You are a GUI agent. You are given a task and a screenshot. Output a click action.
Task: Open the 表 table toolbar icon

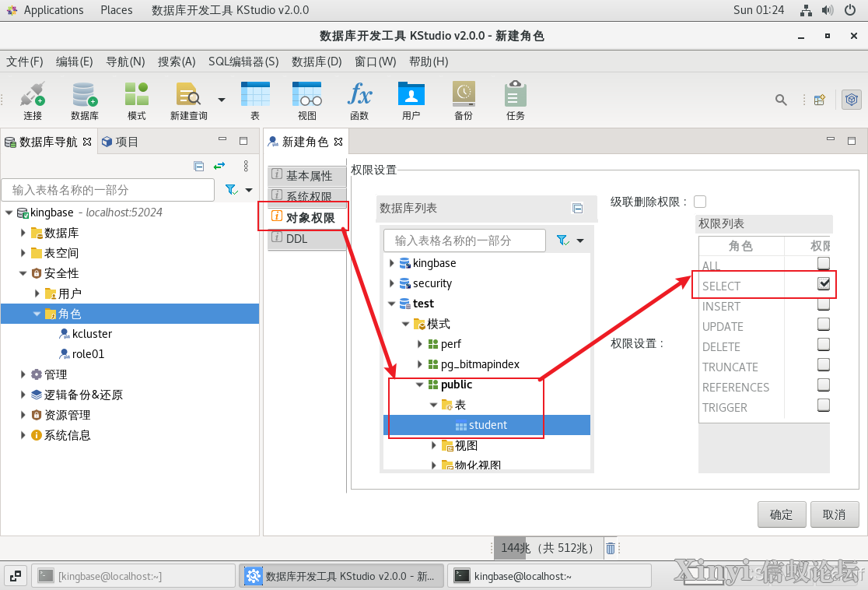point(255,100)
